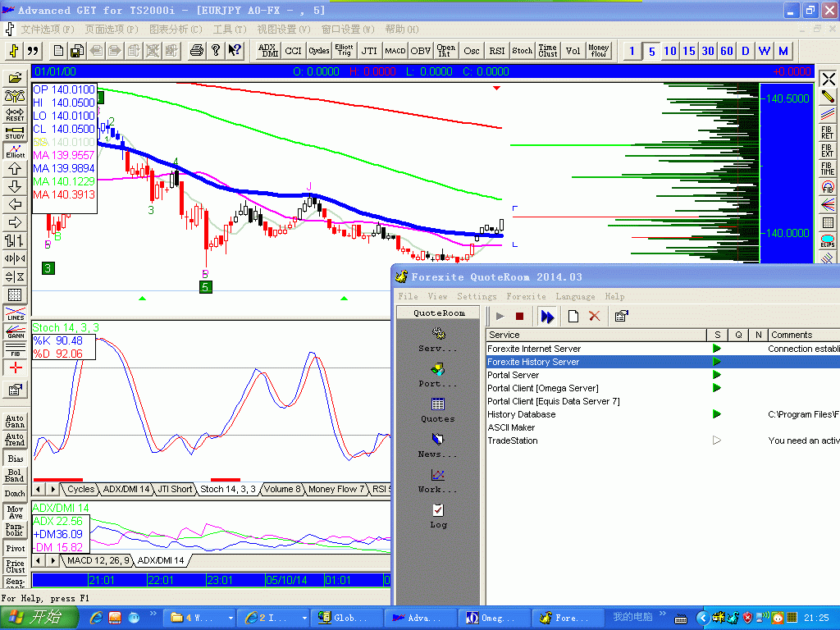Expand hidden system tray icons arrow
The image size is (840, 630).
(x=703, y=618)
